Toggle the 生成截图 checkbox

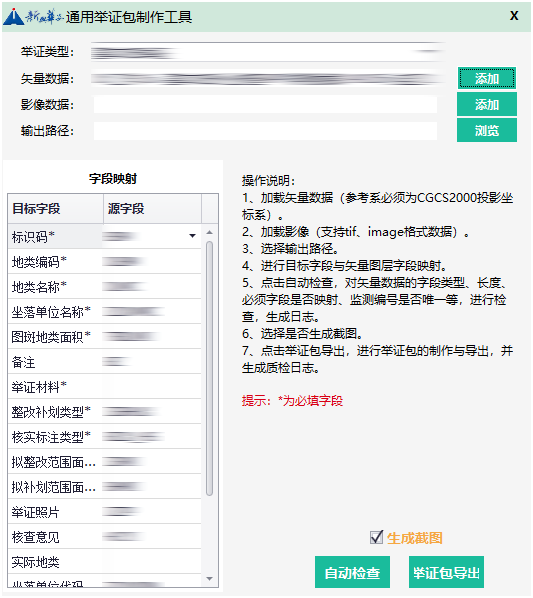pos(376,537)
